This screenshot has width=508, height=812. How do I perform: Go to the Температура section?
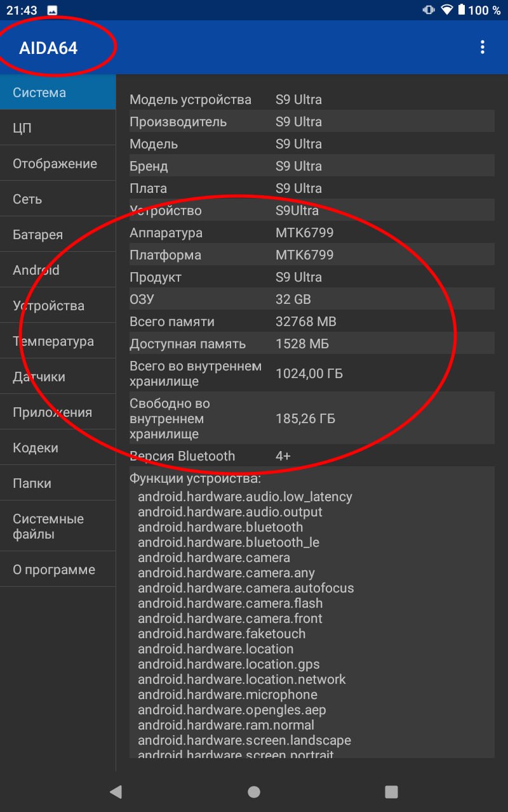click(58, 341)
